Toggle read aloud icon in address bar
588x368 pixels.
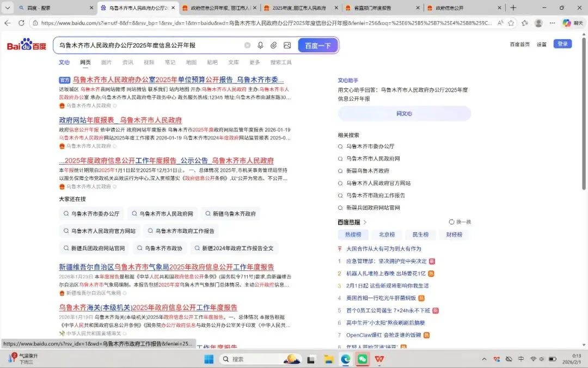click(x=500, y=23)
